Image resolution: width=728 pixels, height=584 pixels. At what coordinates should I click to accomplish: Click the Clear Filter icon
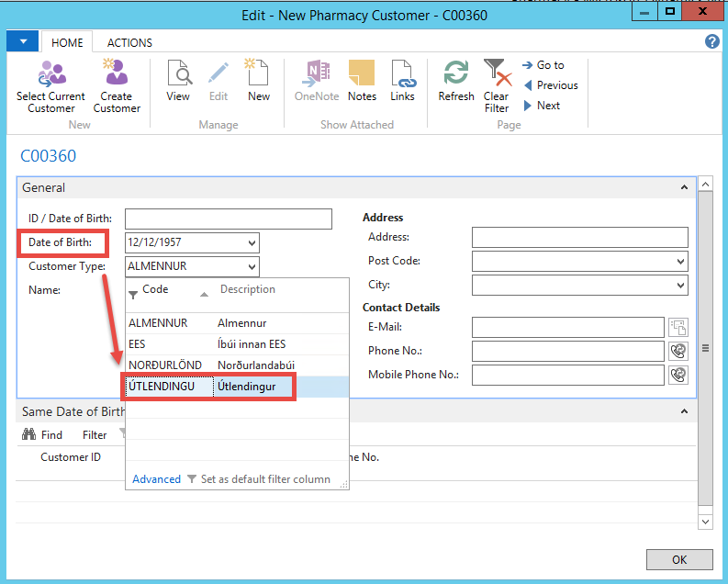497,73
